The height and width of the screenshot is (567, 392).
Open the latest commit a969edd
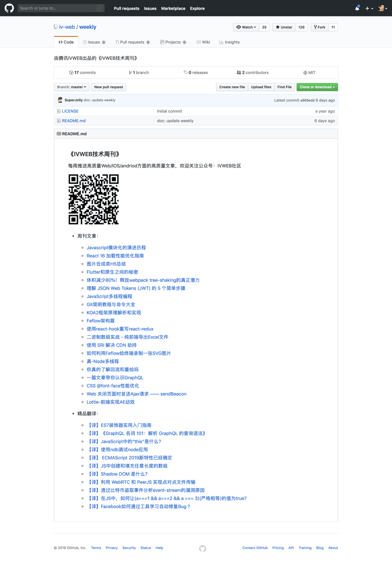click(307, 100)
